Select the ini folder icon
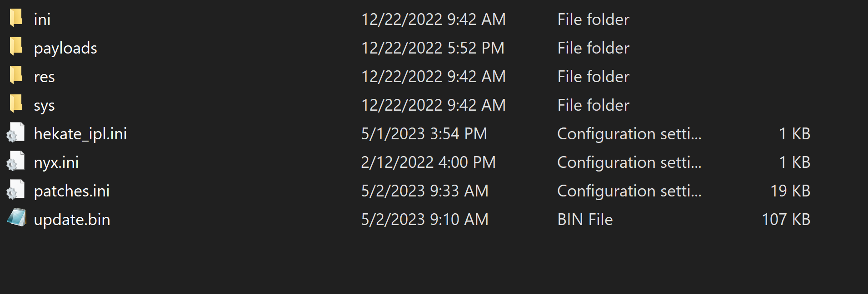The width and height of the screenshot is (868, 294). pos(16,18)
